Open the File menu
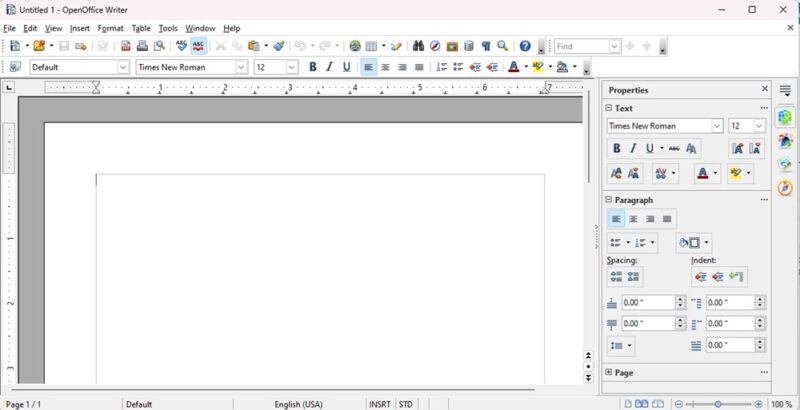 coord(9,28)
